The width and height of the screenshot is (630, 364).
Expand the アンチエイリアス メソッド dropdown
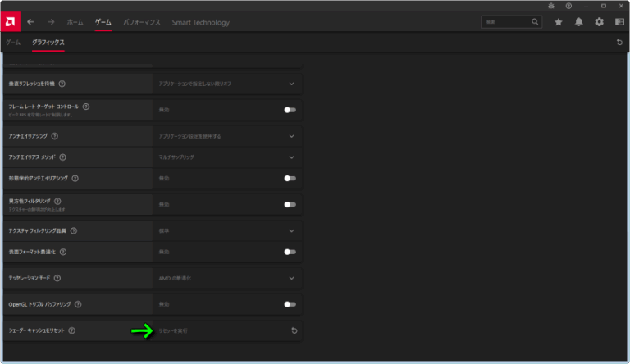[x=291, y=157]
